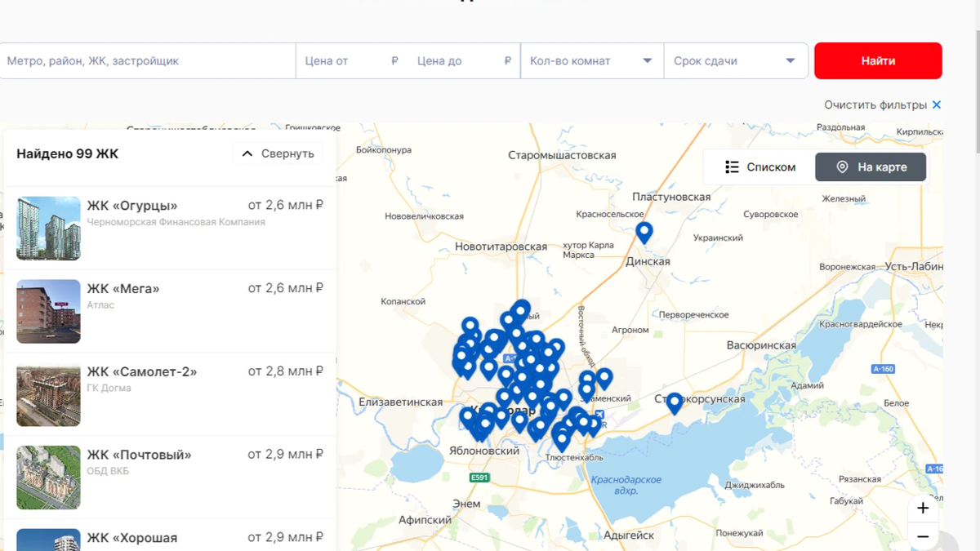
Task: Click the price 'от 2,8 млн ₽'
Action: pos(286,371)
